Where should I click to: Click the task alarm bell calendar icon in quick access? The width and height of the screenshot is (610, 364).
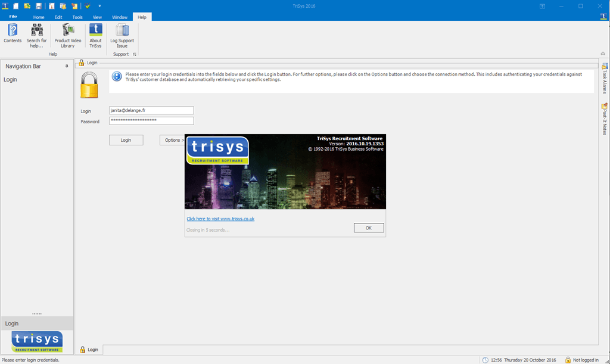(63, 6)
